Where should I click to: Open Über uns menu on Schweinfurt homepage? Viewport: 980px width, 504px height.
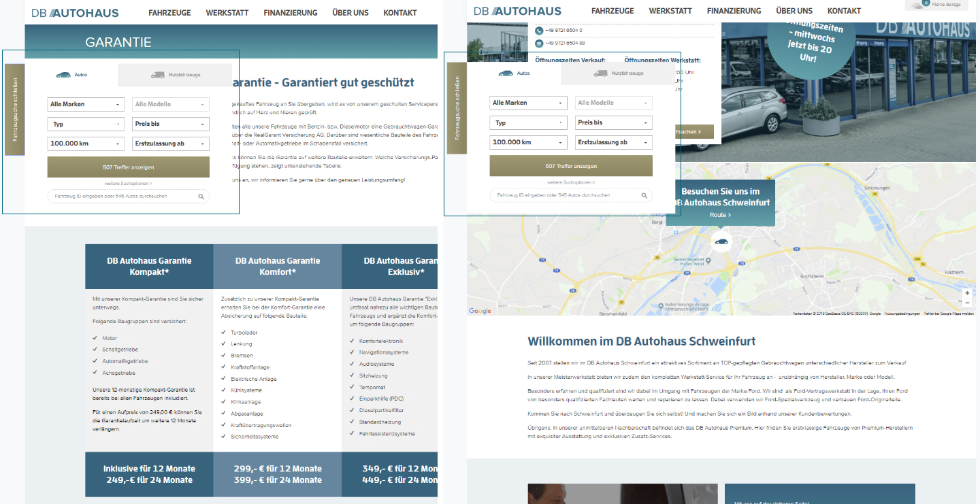click(794, 11)
